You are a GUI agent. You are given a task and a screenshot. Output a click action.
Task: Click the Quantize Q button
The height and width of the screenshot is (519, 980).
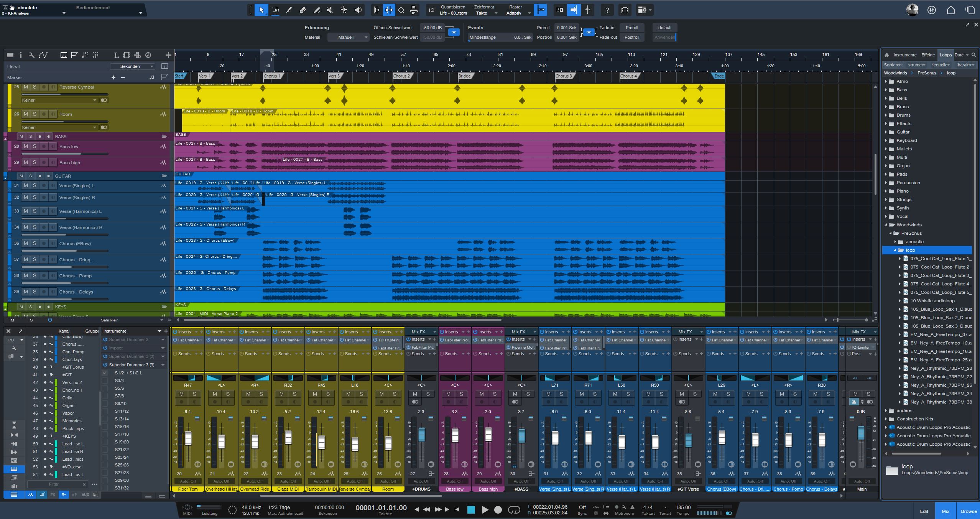tap(401, 10)
